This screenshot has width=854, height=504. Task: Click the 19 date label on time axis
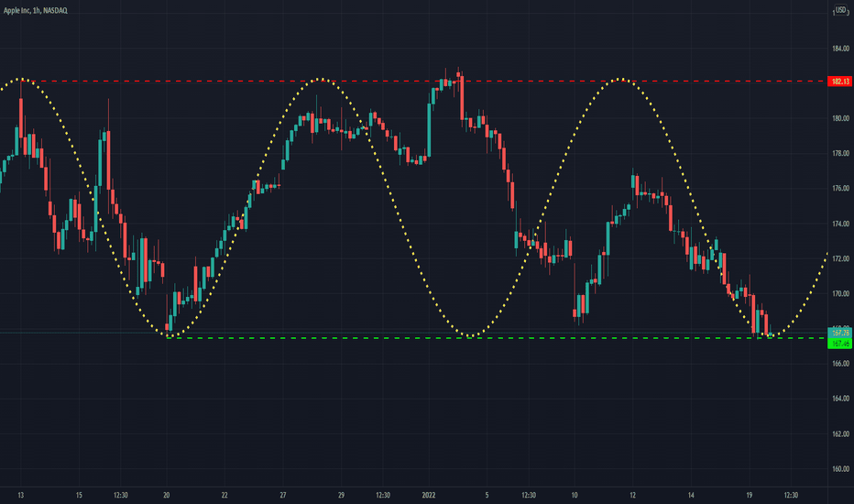(x=749, y=495)
